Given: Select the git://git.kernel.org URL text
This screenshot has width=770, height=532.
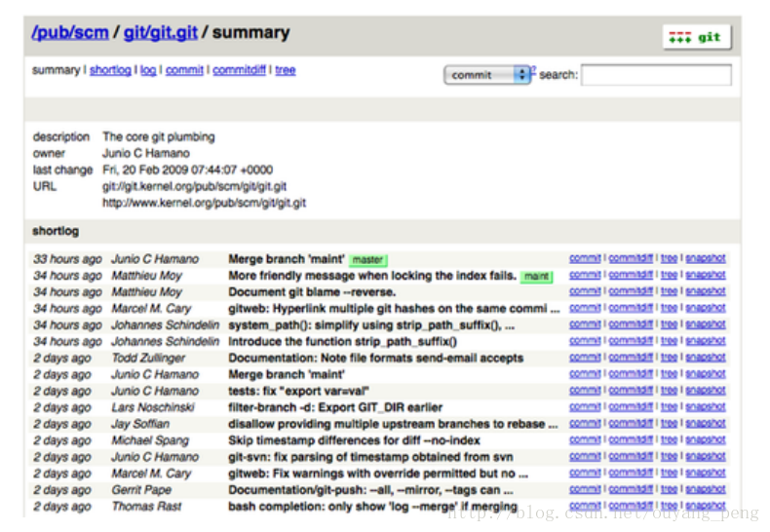Looking at the screenshot, I should pyautogui.click(x=195, y=186).
